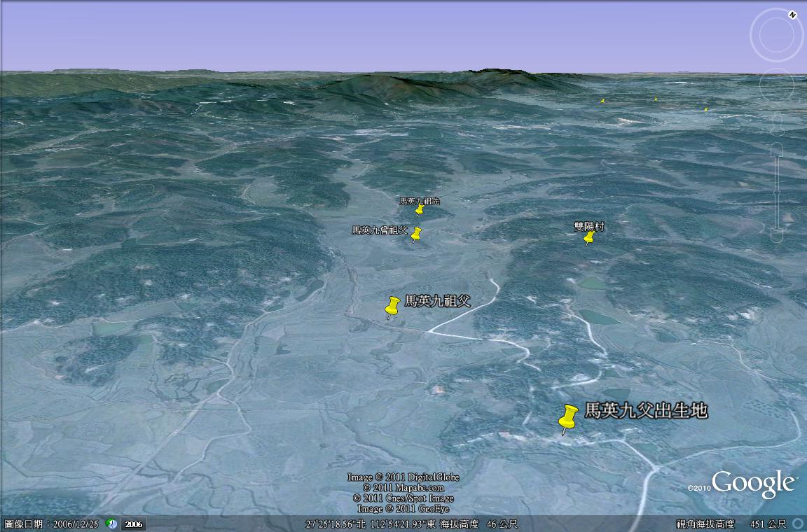
Task: Click the 馬英九祖父 label text
Action: coord(437,300)
